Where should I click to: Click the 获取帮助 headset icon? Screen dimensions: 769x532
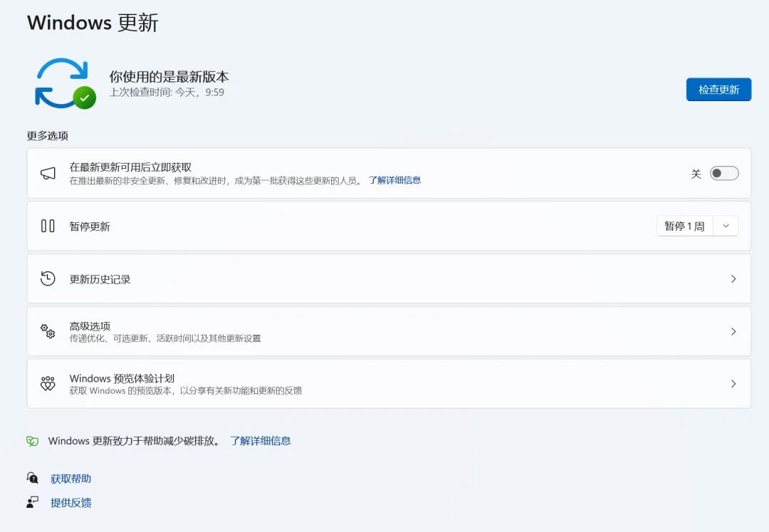pos(31,478)
